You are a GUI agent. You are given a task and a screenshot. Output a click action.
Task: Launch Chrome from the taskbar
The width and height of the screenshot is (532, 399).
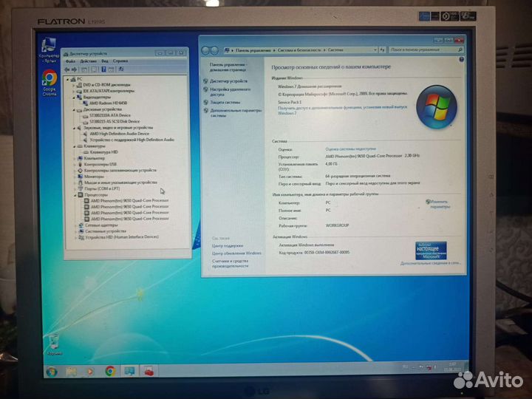coord(110,371)
